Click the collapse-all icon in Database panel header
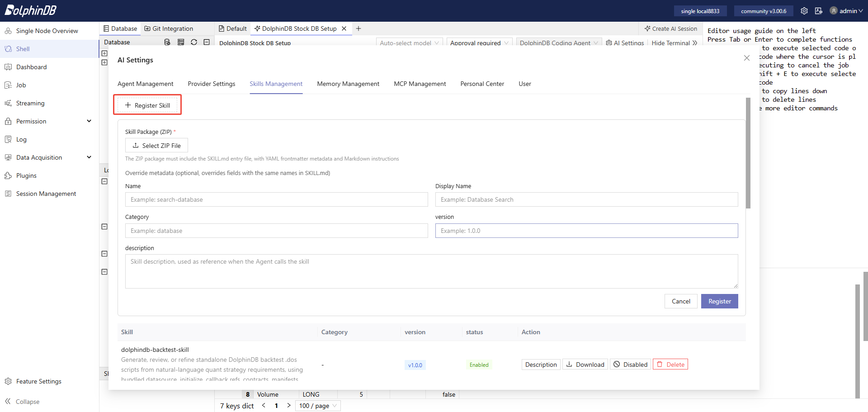The image size is (868, 412). click(x=207, y=42)
